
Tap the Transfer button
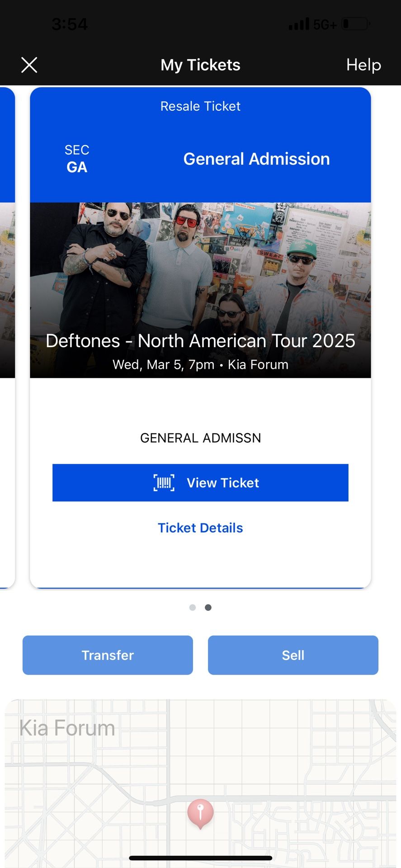(x=107, y=655)
